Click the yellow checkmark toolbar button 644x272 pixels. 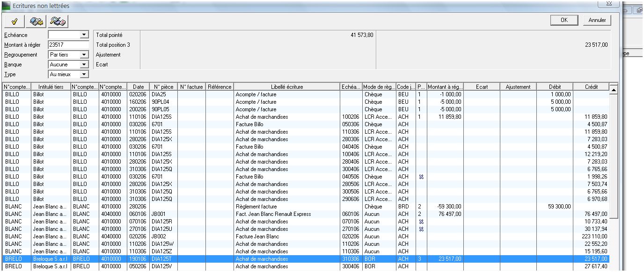(x=15, y=21)
